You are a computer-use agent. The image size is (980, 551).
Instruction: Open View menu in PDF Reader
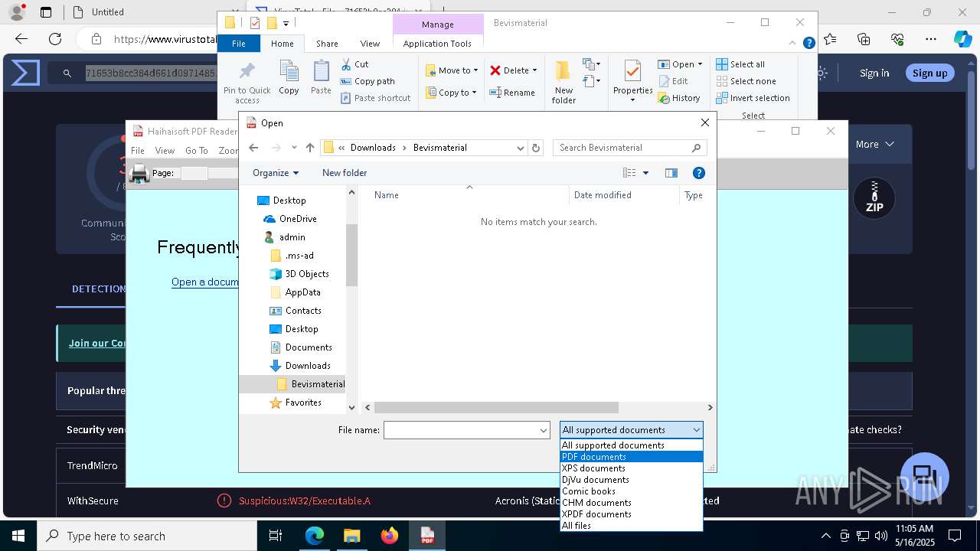click(165, 151)
